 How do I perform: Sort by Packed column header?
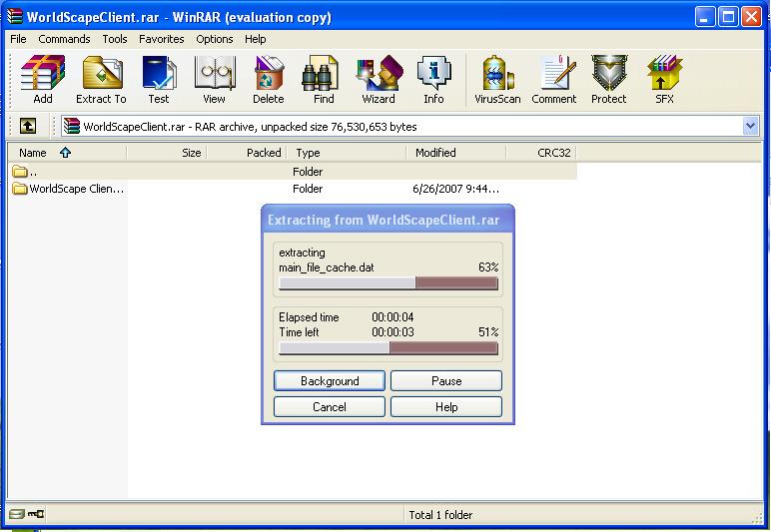coord(247,153)
